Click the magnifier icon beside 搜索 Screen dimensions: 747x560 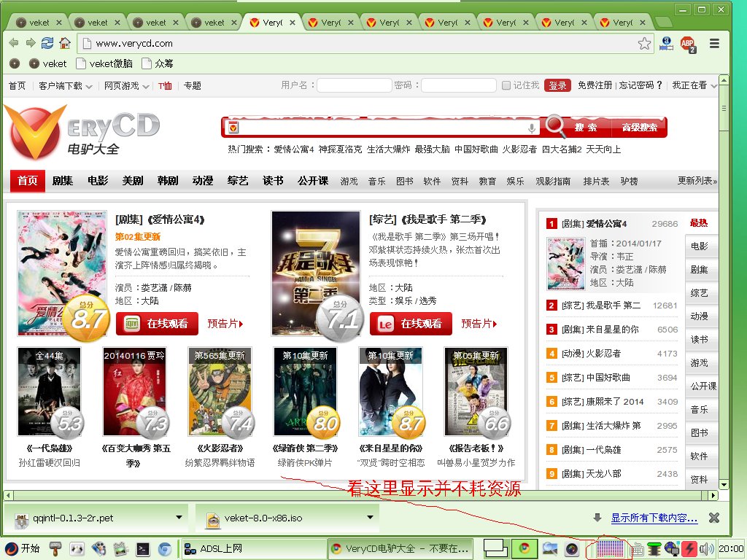point(555,126)
